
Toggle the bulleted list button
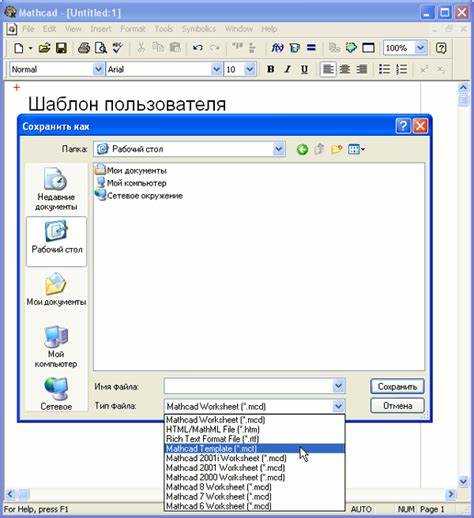[x=384, y=69]
